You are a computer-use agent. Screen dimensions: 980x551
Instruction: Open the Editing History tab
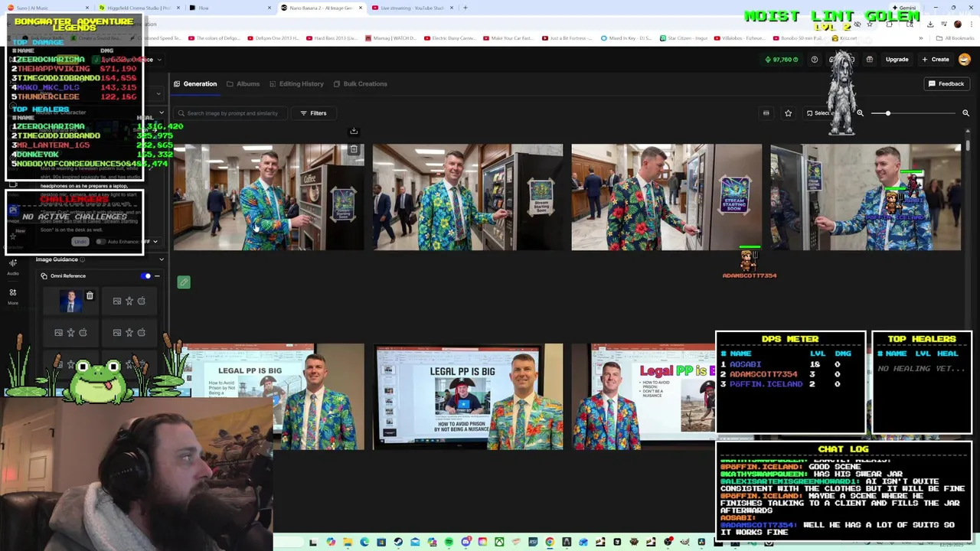[x=296, y=83]
